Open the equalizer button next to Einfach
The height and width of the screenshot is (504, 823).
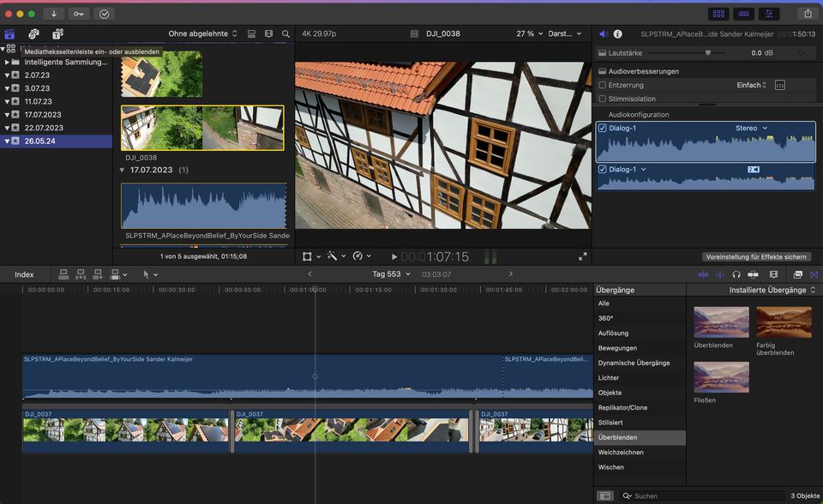pyautogui.click(x=780, y=85)
